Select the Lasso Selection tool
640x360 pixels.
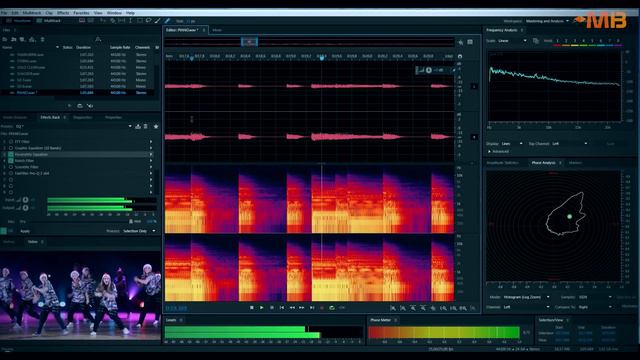pyautogui.click(x=149, y=20)
